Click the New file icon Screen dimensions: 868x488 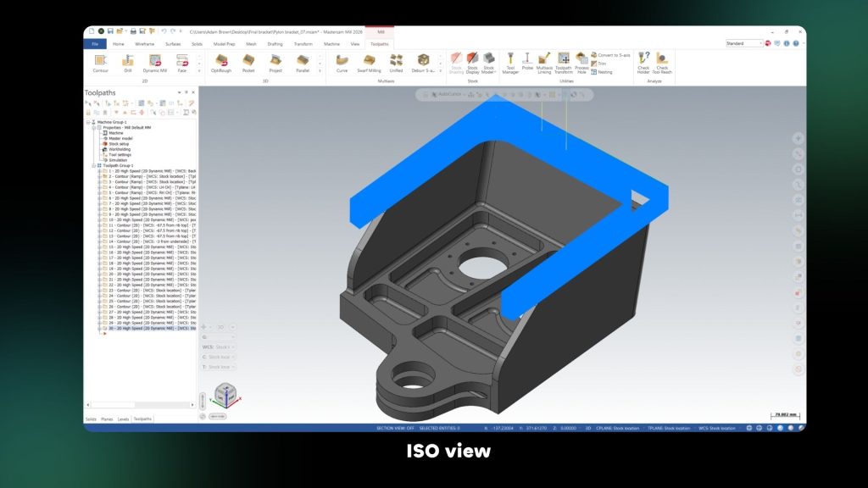coord(92,31)
